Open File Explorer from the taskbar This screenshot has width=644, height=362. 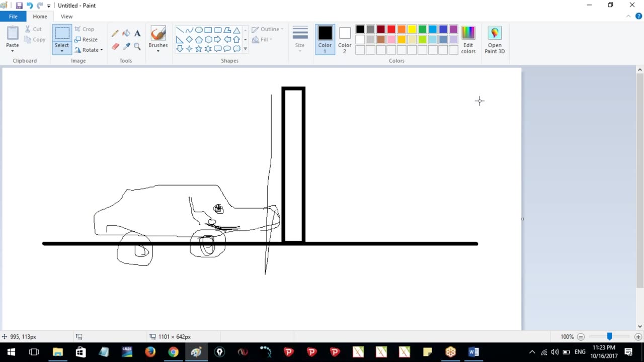[x=57, y=352]
